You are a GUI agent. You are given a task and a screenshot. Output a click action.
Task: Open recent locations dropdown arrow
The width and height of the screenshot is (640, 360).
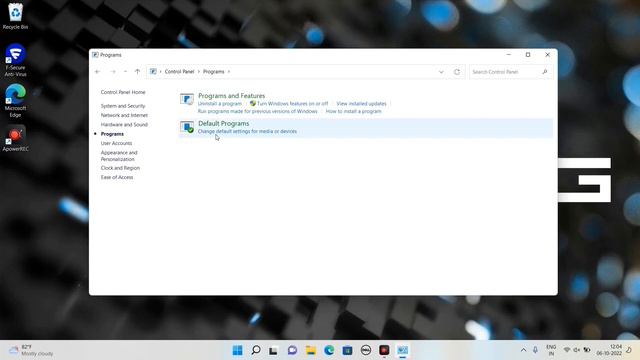pos(125,71)
